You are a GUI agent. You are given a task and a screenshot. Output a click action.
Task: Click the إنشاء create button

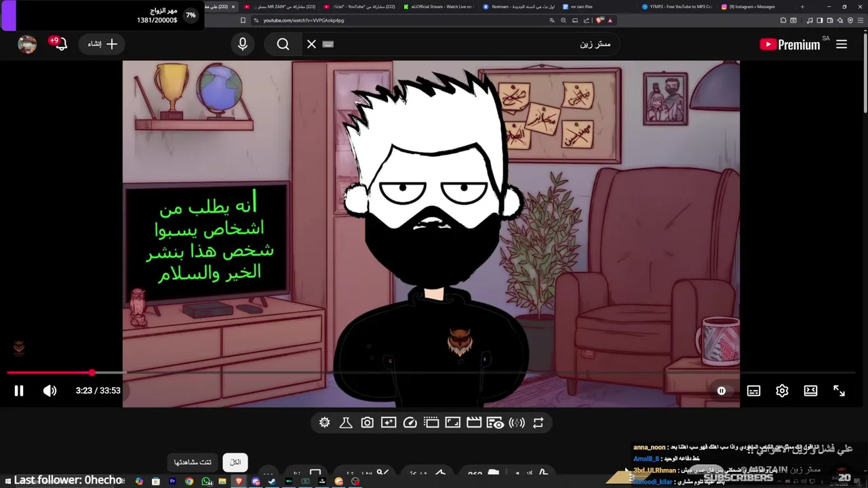pos(102,44)
